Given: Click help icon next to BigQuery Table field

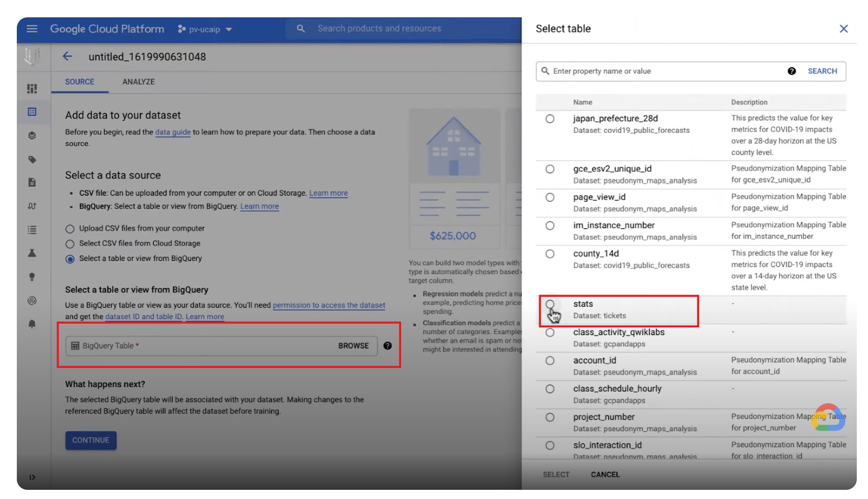Looking at the screenshot, I should pos(387,346).
